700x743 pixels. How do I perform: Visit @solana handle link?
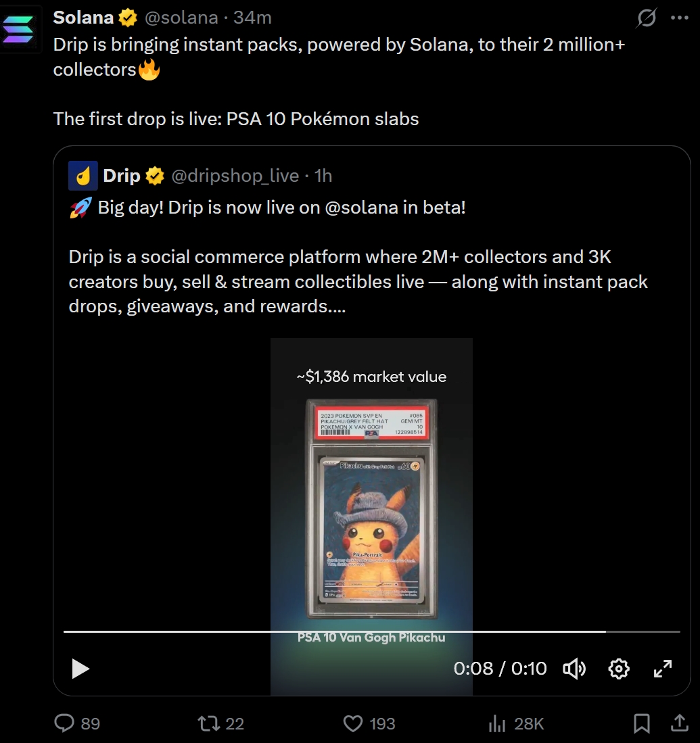181,18
